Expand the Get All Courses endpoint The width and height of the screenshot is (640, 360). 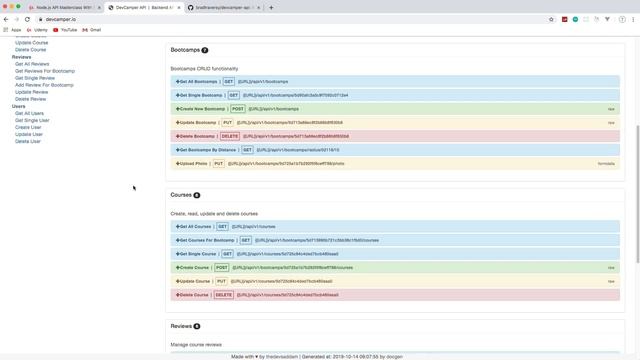tap(395, 227)
